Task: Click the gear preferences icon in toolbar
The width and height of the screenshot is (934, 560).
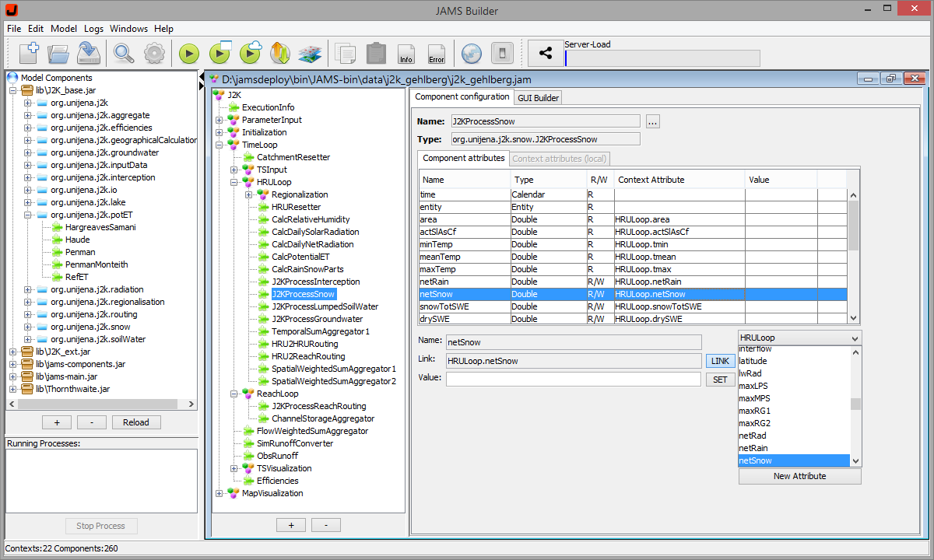Action: tap(154, 53)
